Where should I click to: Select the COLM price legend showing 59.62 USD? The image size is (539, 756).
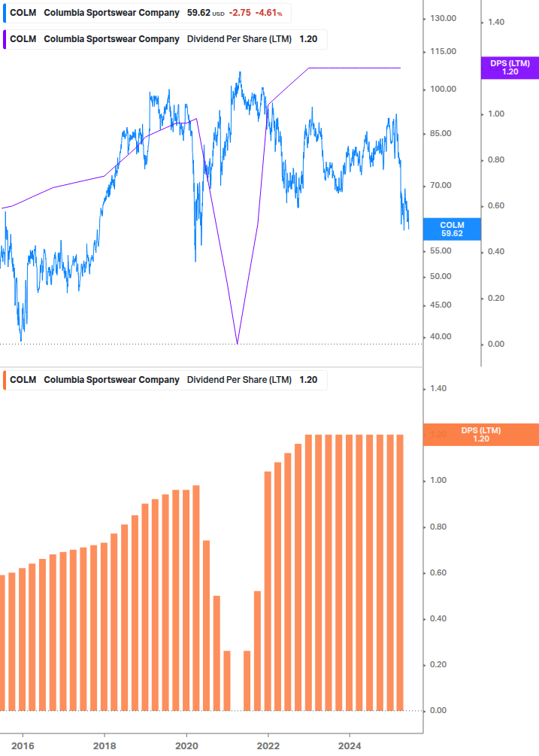pyautogui.click(x=147, y=13)
